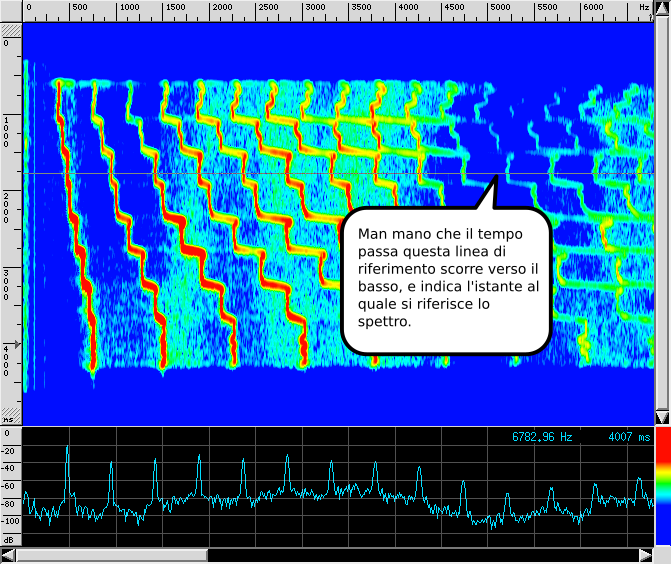Image resolution: width=671 pixels, height=564 pixels.
Task: Click the 4007 ms time readout
Action: [628, 437]
